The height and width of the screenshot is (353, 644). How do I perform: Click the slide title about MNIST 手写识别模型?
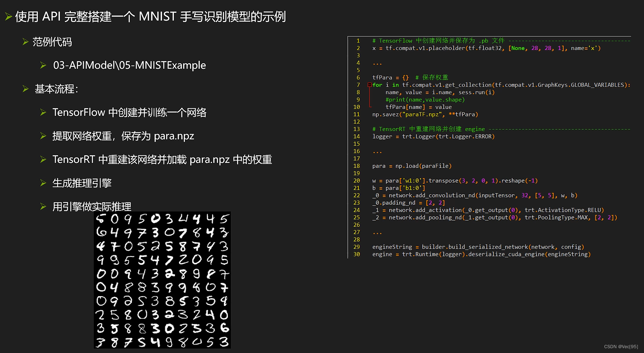[x=150, y=17]
